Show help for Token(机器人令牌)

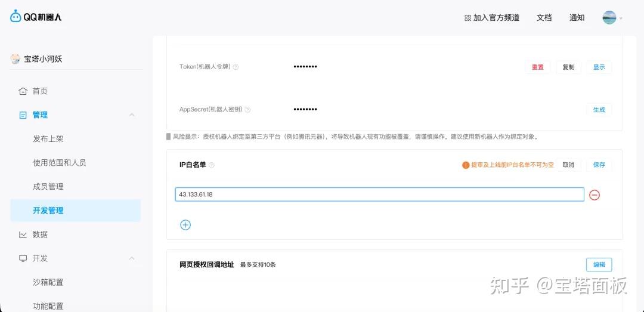(x=236, y=67)
